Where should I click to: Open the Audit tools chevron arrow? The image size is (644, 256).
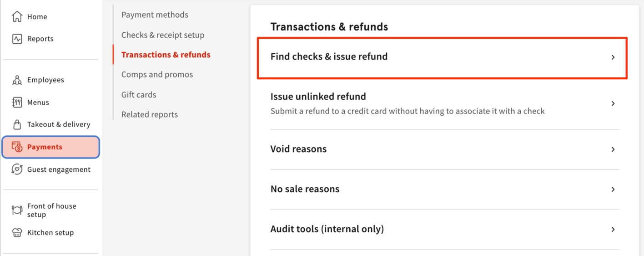click(613, 230)
